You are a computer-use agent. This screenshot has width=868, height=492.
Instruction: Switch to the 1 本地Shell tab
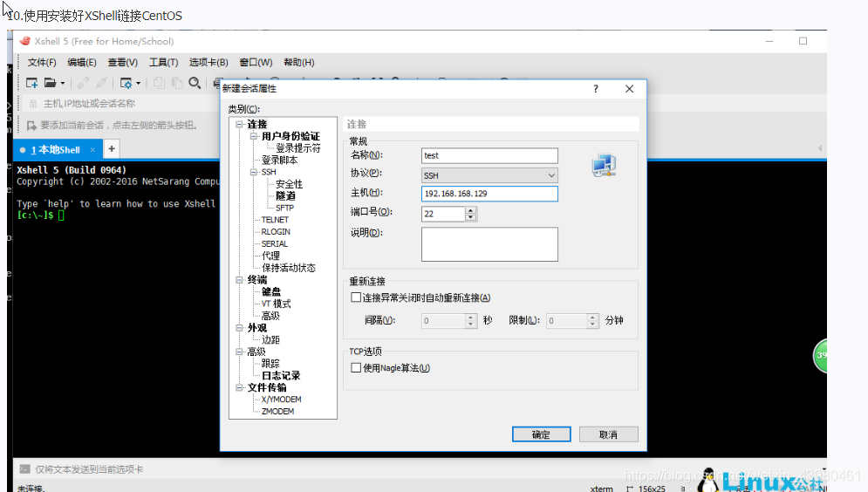click(x=55, y=150)
